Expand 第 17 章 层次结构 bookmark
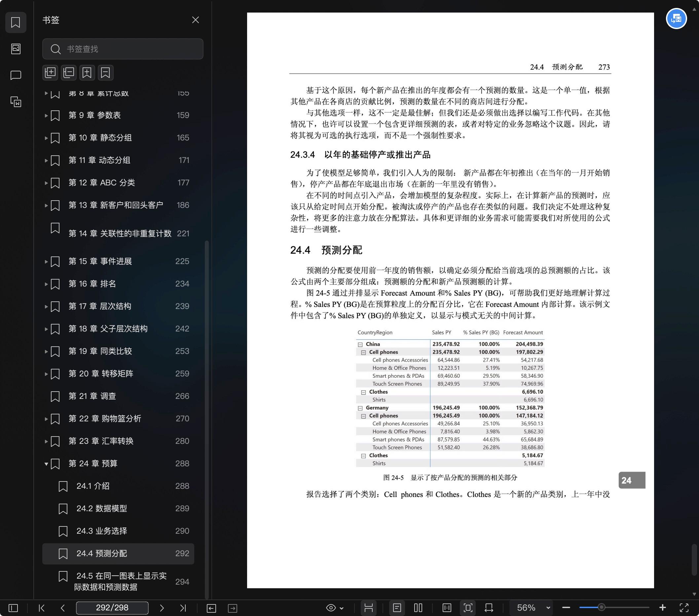Image resolution: width=699 pixels, height=616 pixels. point(46,307)
